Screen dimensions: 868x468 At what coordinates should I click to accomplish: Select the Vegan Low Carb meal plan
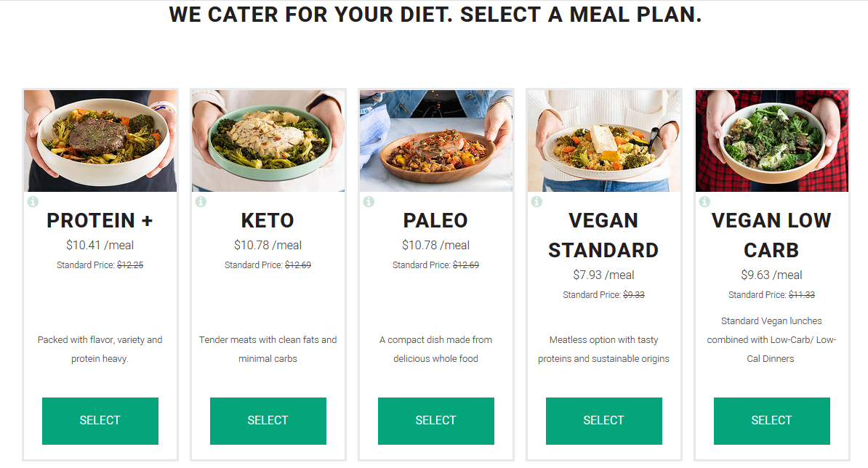pyautogui.click(x=771, y=420)
